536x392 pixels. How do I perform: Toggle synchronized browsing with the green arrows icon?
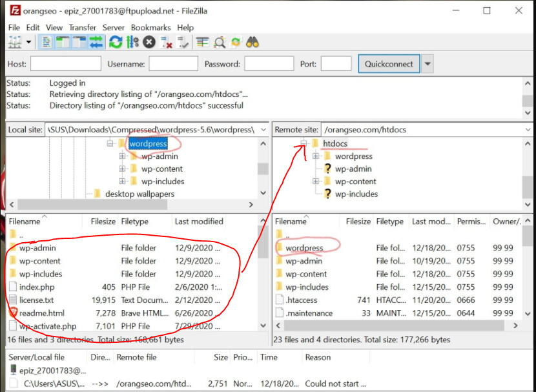coord(236,43)
